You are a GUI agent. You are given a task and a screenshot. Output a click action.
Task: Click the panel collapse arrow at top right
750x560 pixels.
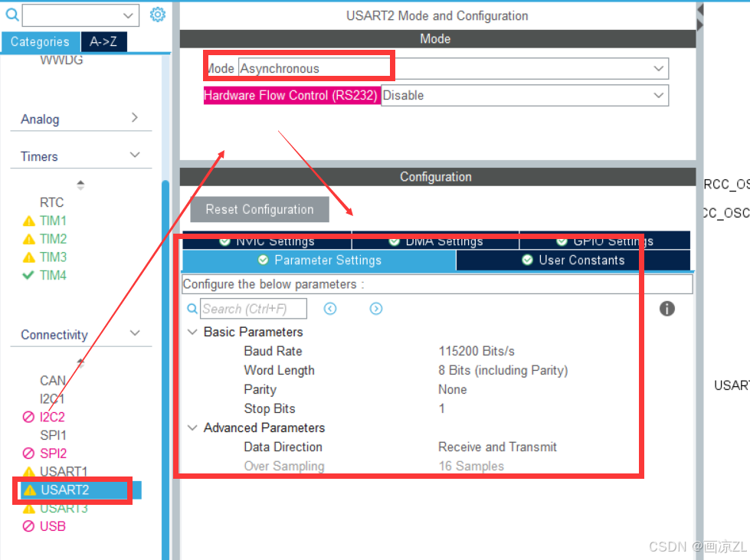700,9
